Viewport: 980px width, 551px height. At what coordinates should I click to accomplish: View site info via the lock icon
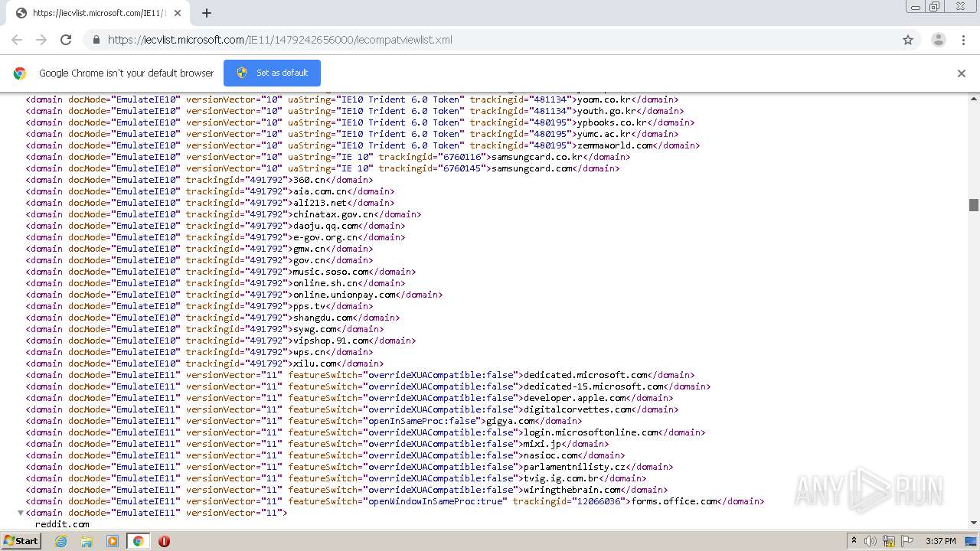96,40
